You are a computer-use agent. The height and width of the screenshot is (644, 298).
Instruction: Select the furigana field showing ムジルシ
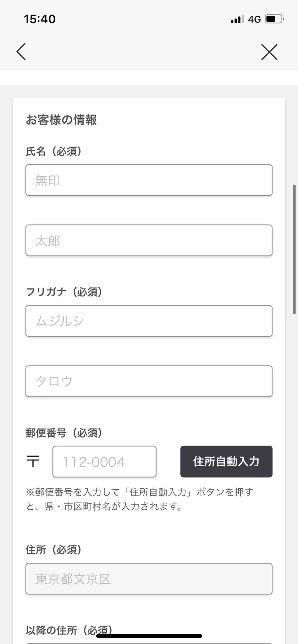149,321
